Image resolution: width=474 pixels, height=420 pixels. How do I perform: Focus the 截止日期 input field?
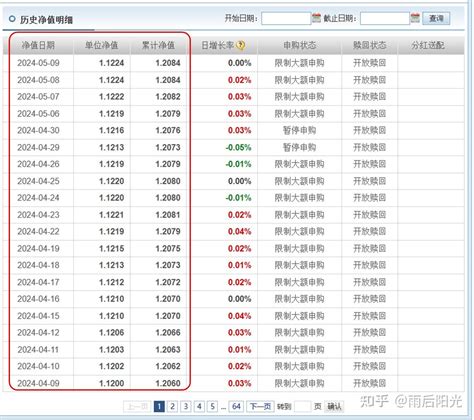[x=384, y=18]
